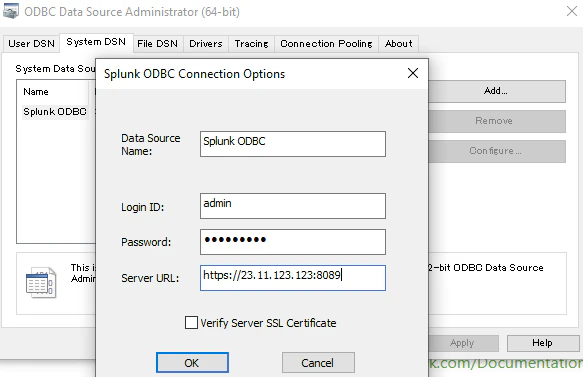Click the Configure... button in Administrator window
Screen dimensions: 583x377
tap(497, 151)
